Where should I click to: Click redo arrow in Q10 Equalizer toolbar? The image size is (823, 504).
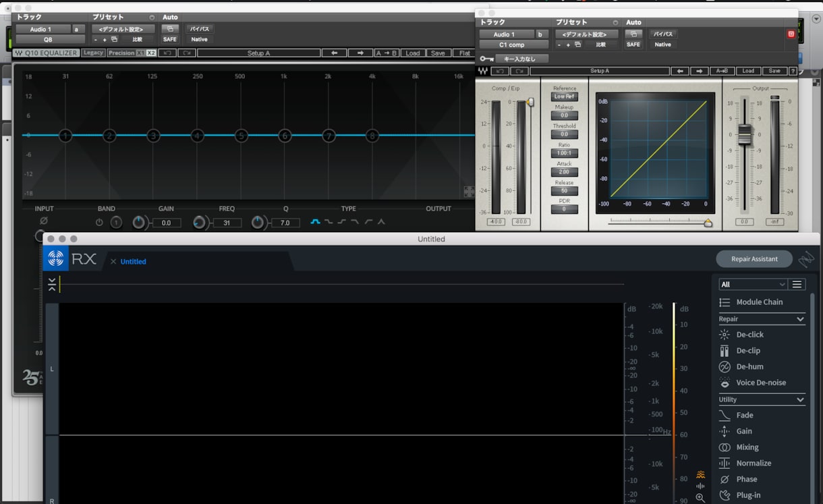point(187,53)
